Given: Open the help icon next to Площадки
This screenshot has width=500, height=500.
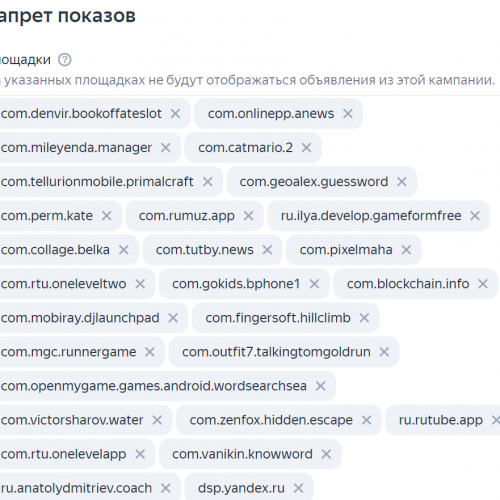Looking at the screenshot, I should point(65,60).
